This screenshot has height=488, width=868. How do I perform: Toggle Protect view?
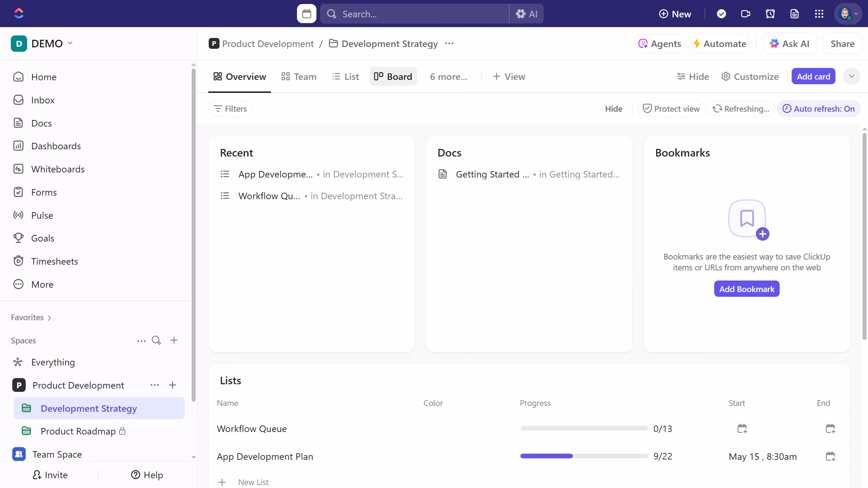672,109
